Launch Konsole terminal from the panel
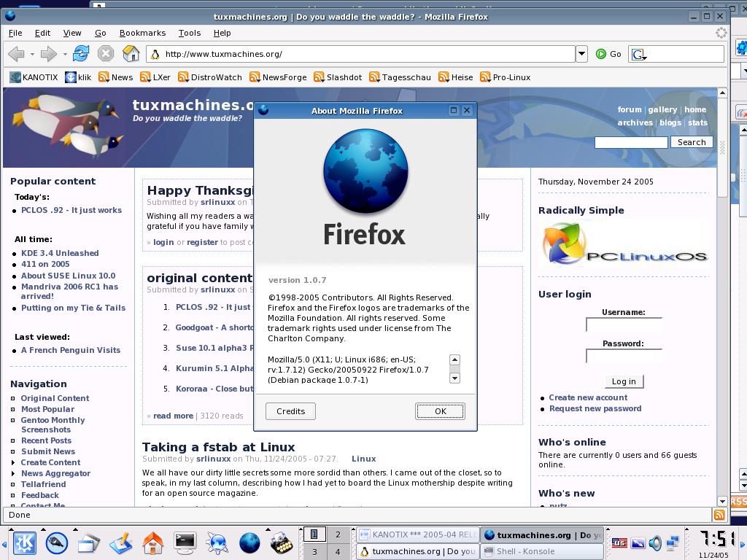The image size is (747, 560). [x=185, y=542]
